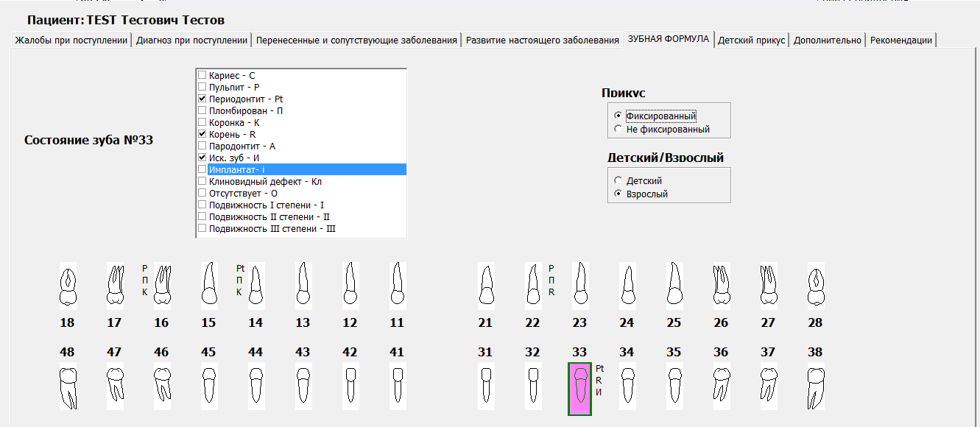Pick tooth 11 icon
Screen dimensions: 980x427
pyautogui.click(x=397, y=286)
